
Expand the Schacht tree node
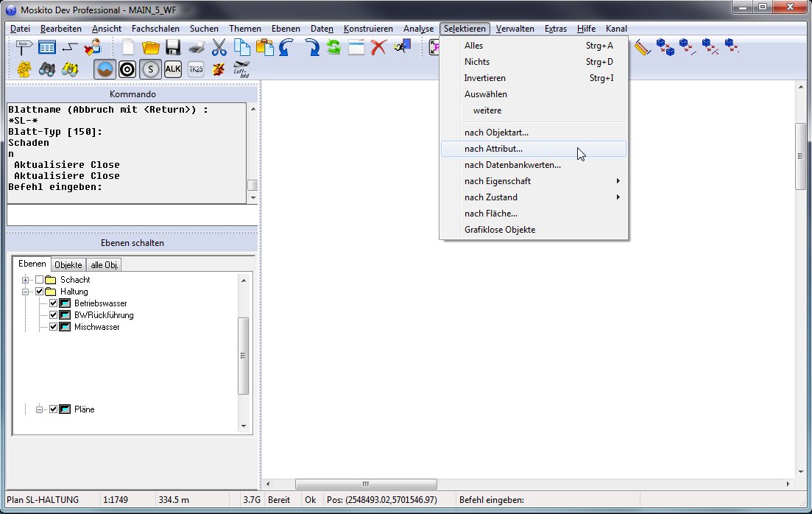tap(26, 280)
